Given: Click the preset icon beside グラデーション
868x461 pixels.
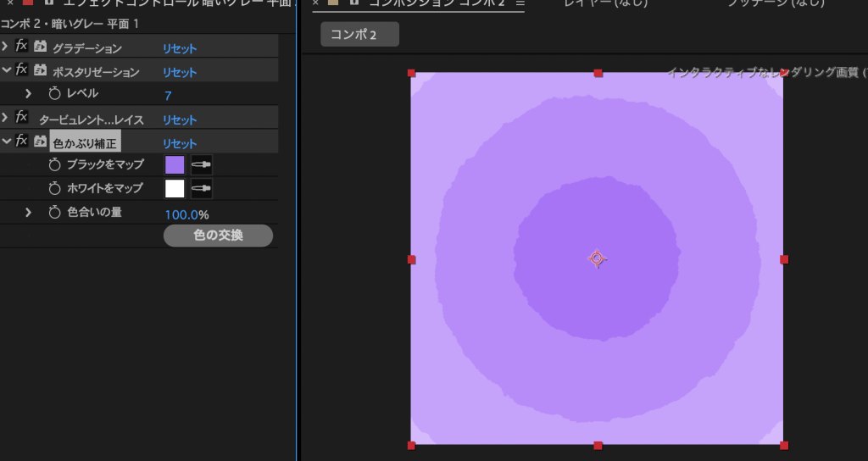Looking at the screenshot, I should (x=40, y=47).
